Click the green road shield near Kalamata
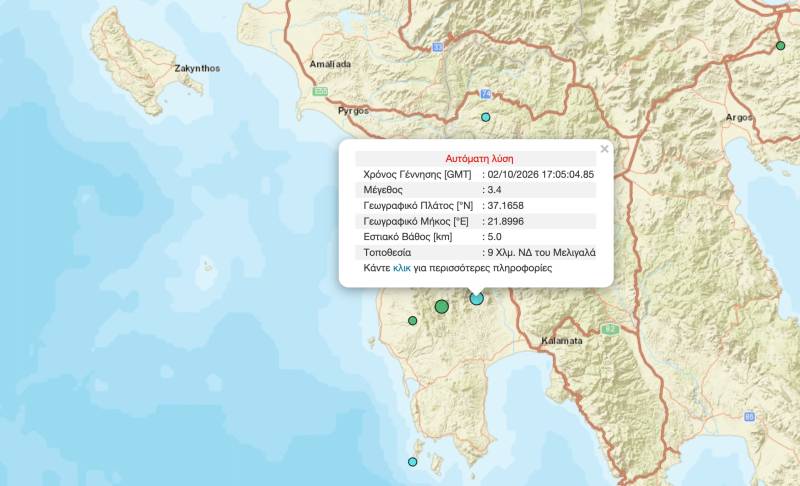 (609, 329)
